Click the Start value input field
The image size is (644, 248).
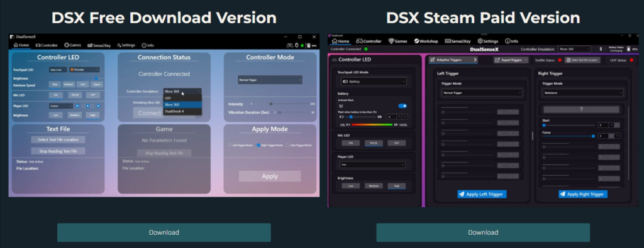click(x=603, y=125)
